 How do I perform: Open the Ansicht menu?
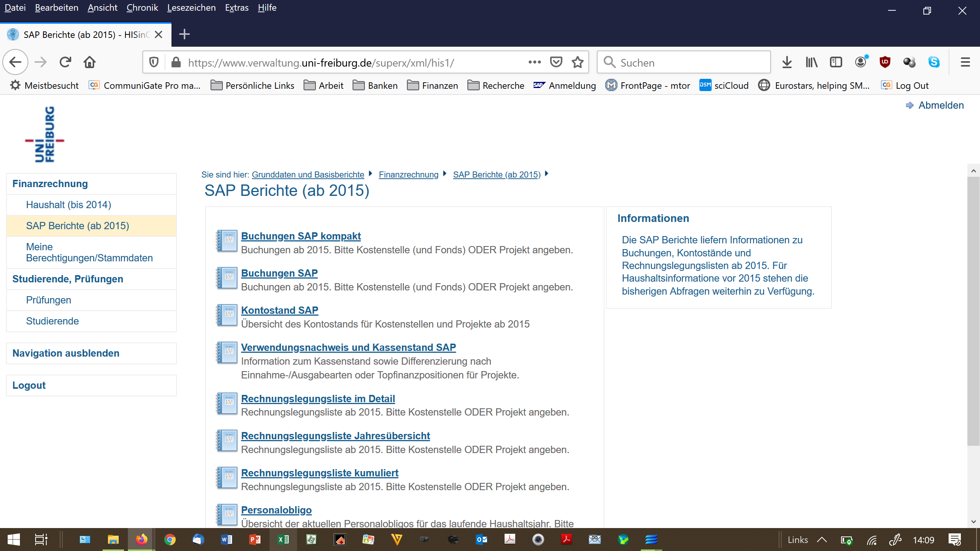(x=102, y=8)
